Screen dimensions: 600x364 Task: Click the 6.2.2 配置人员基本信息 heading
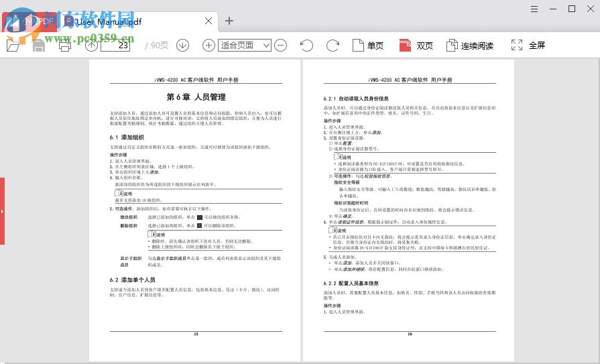(351, 284)
